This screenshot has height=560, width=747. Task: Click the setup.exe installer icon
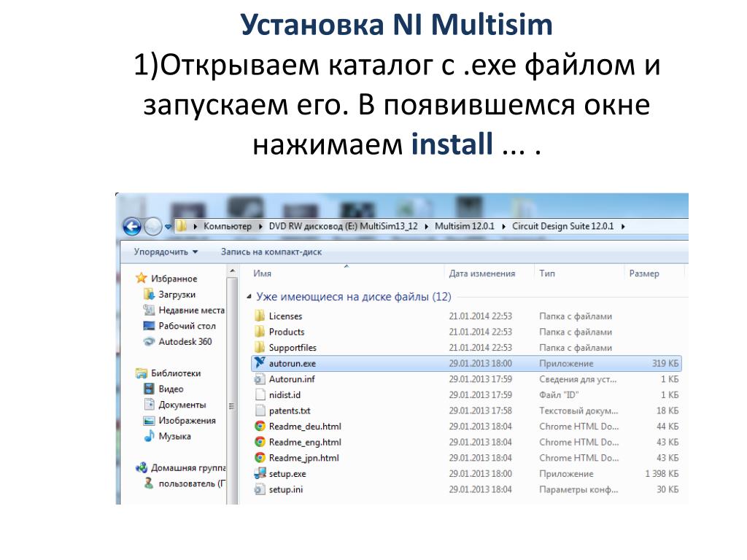[x=260, y=473]
